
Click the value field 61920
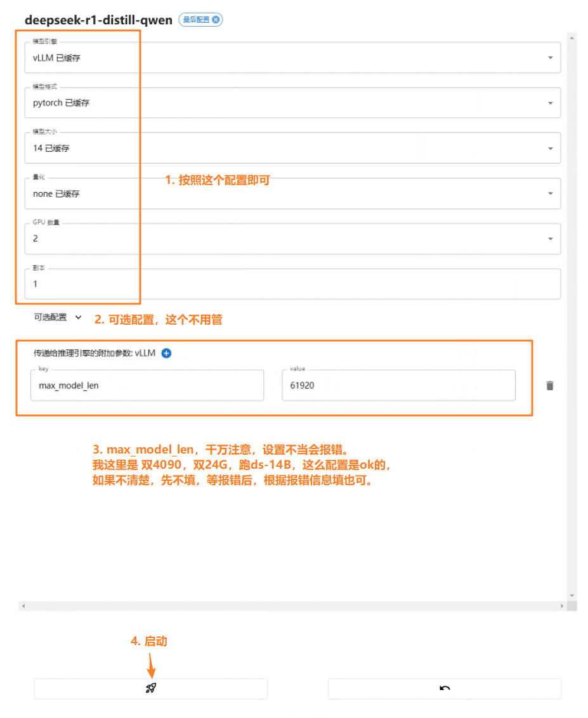coord(398,386)
